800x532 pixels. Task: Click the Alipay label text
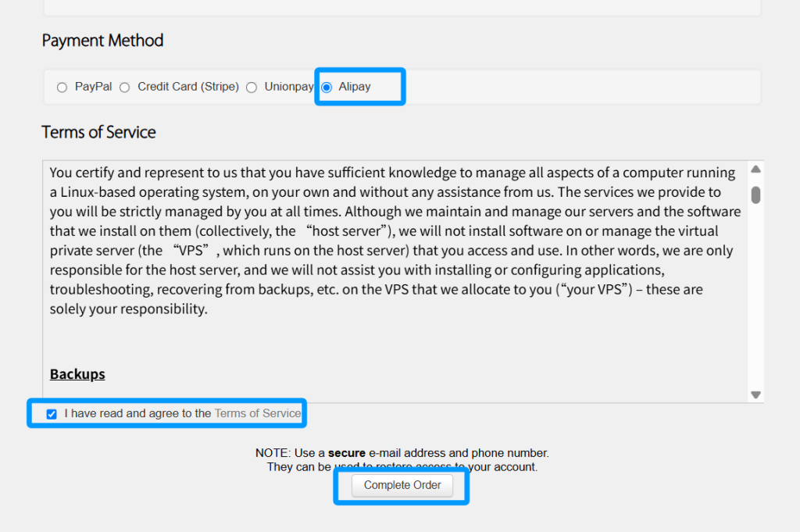click(355, 87)
